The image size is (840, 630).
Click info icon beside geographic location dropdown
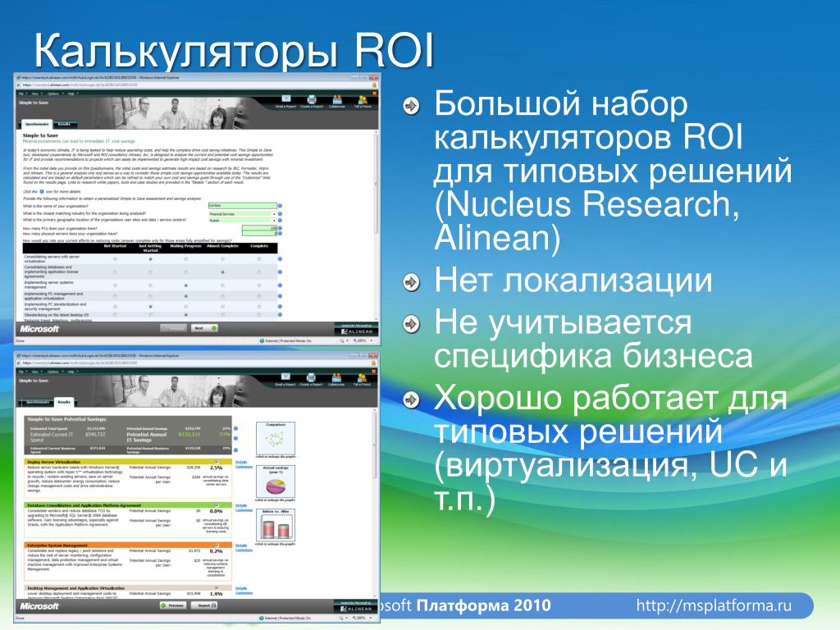coord(280,220)
